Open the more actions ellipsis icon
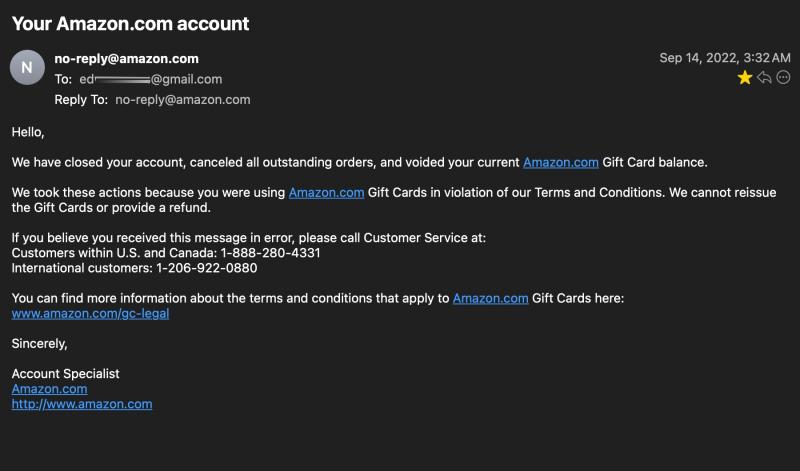800x471 pixels. (x=783, y=78)
